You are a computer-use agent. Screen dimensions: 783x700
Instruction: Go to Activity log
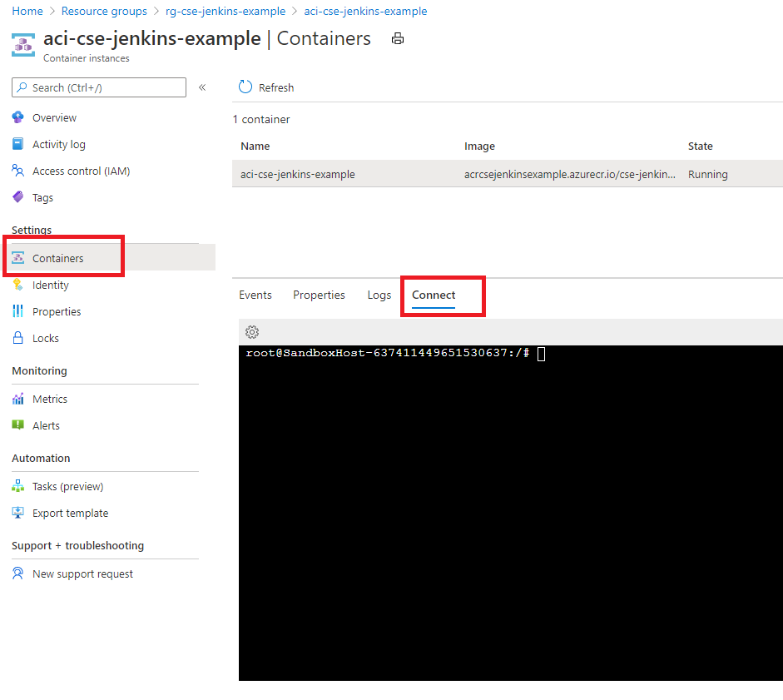[59, 144]
